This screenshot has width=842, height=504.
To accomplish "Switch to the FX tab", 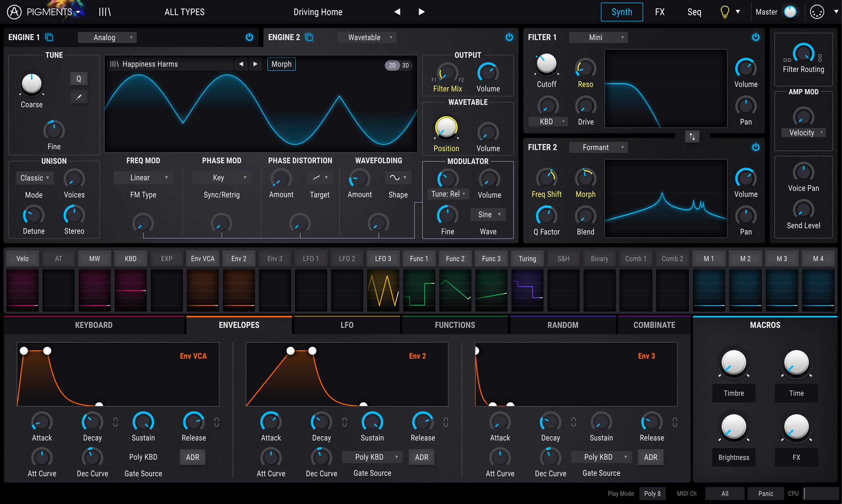I will pos(659,11).
